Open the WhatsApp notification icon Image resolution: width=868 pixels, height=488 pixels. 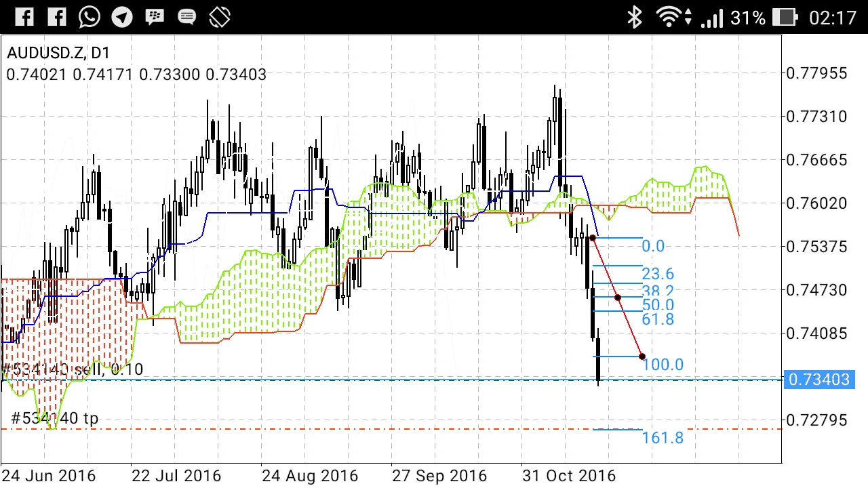(90, 17)
